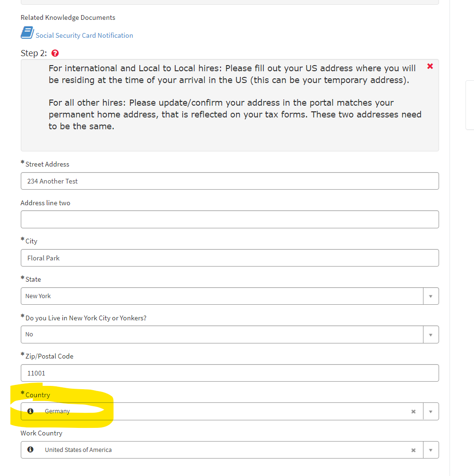Click the Yonkers field showing No
Viewport: 474px width, 476px height.
pyautogui.click(x=222, y=334)
